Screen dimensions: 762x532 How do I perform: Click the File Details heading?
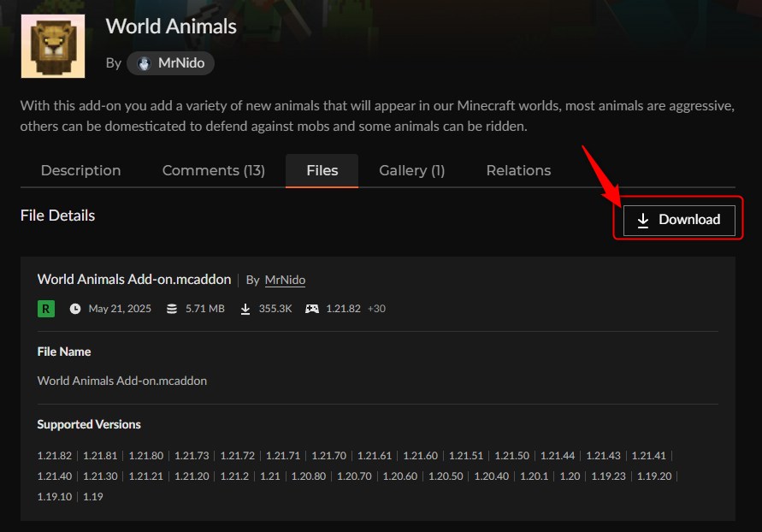[x=58, y=216]
